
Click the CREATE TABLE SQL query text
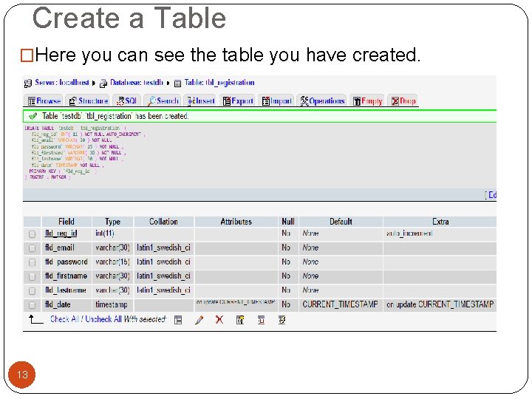pos(85,153)
